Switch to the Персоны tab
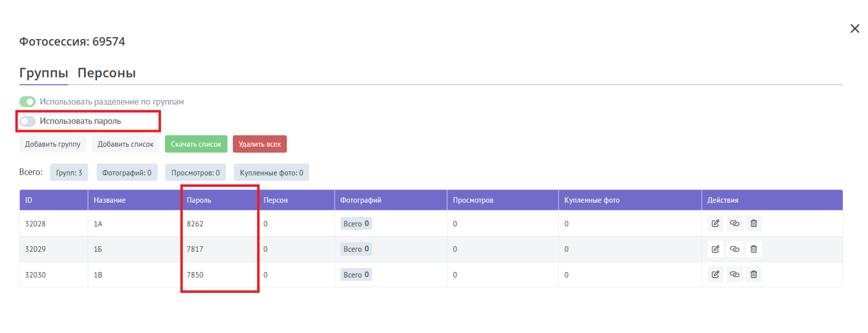868x333 pixels. [107, 73]
